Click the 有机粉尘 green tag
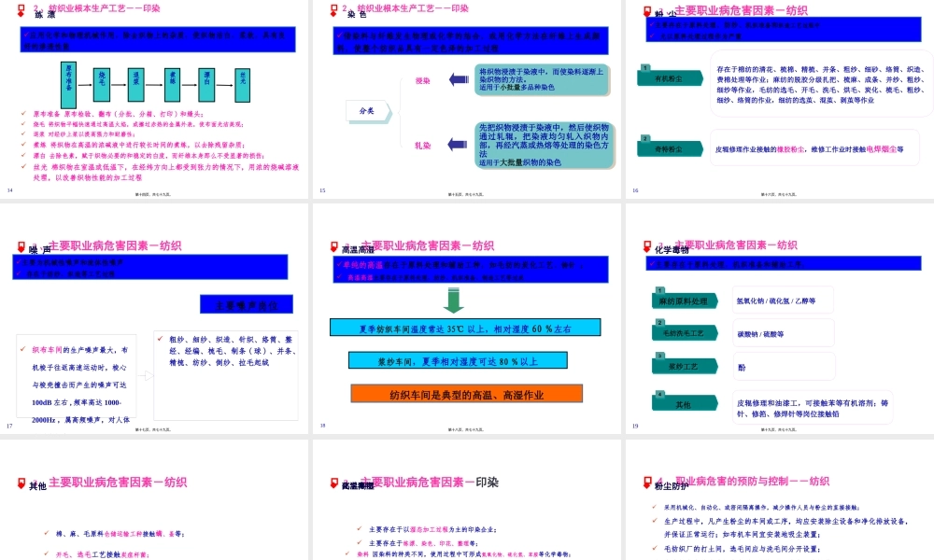Viewport: 934px width, 560px height. 670,77
